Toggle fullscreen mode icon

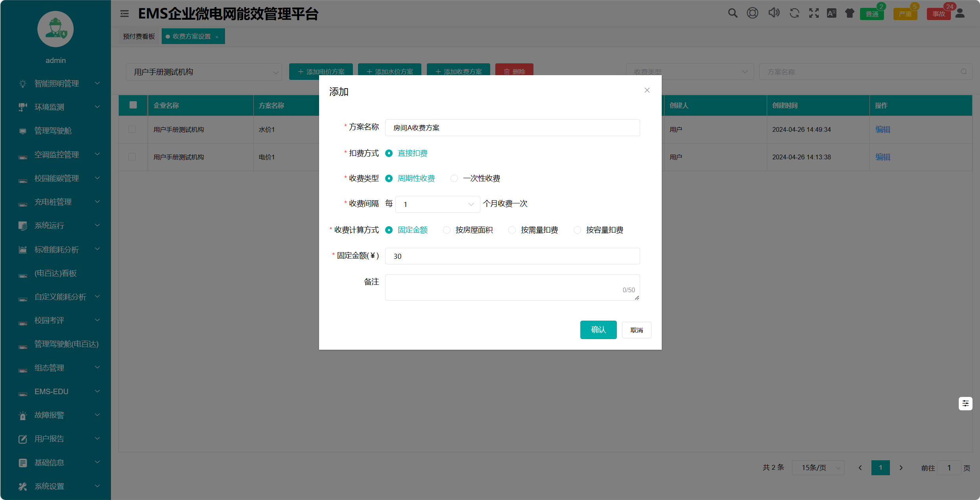[x=814, y=13]
